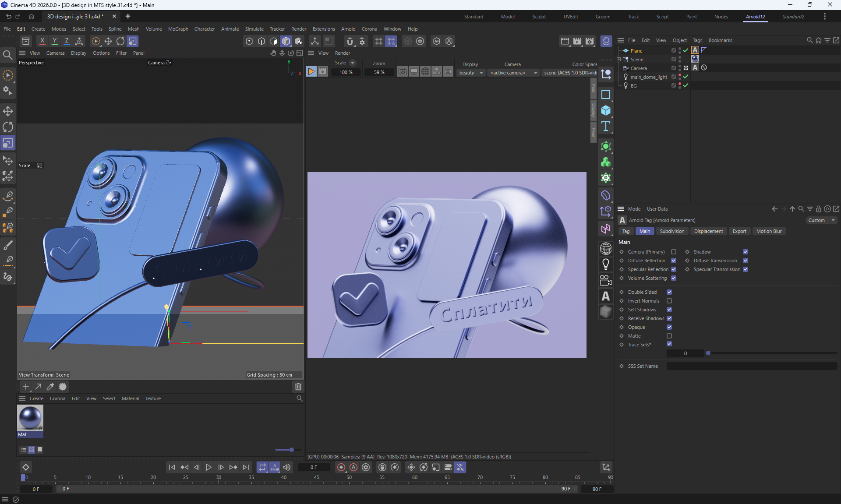Add a Text spline object icon
This screenshot has height=504, width=841.
pyautogui.click(x=606, y=127)
